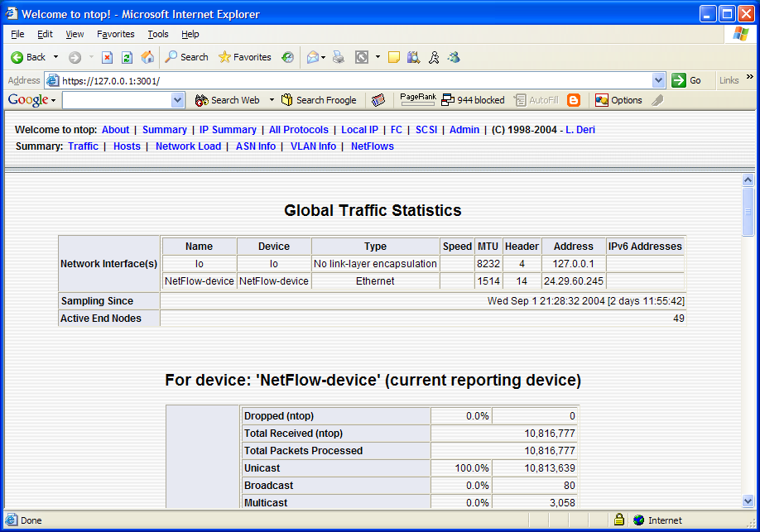The height and width of the screenshot is (532, 760).
Task: Visit the L. Deri author link
Action: click(x=580, y=129)
